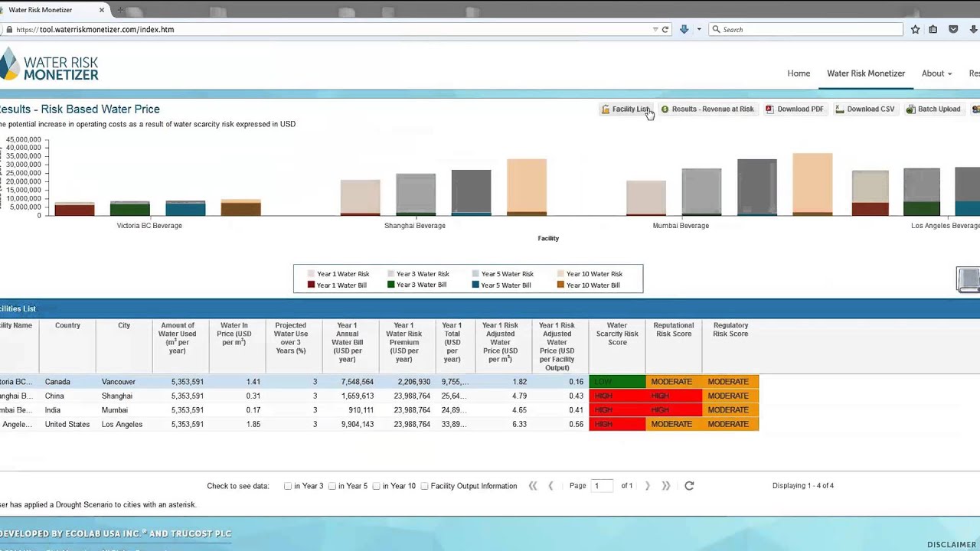
Task: Click the browser Search input field
Action: click(805, 29)
